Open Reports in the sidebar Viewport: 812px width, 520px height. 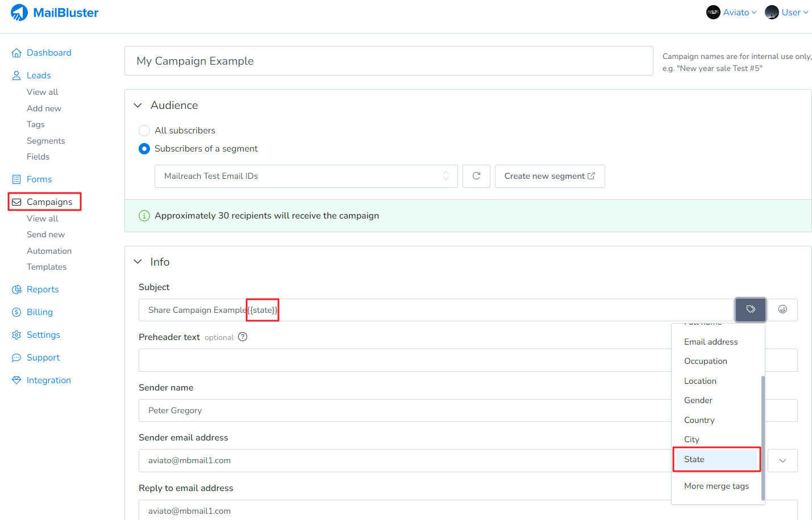[43, 290]
